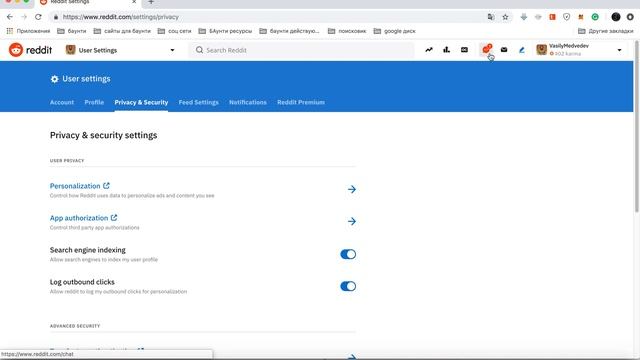The width and height of the screenshot is (640, 360).
Task: Click the site lock padlock icon
Action: click(x=56, y=17)
